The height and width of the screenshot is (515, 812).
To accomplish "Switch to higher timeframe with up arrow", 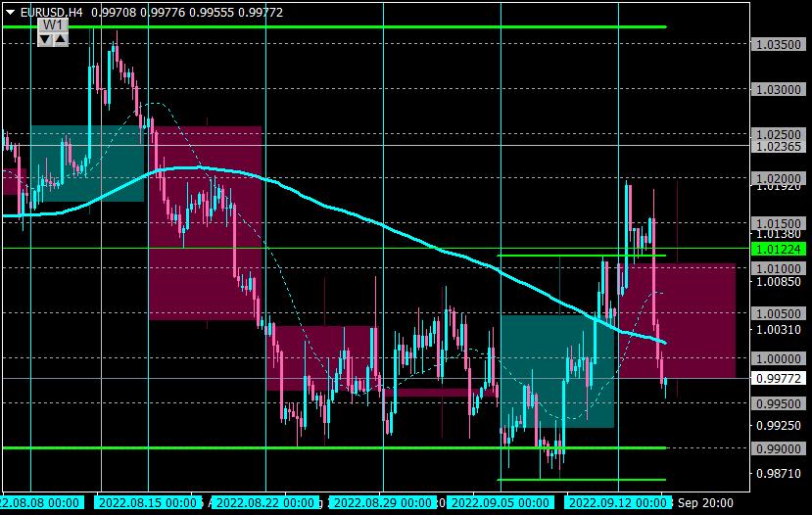I will coord(61,39).
